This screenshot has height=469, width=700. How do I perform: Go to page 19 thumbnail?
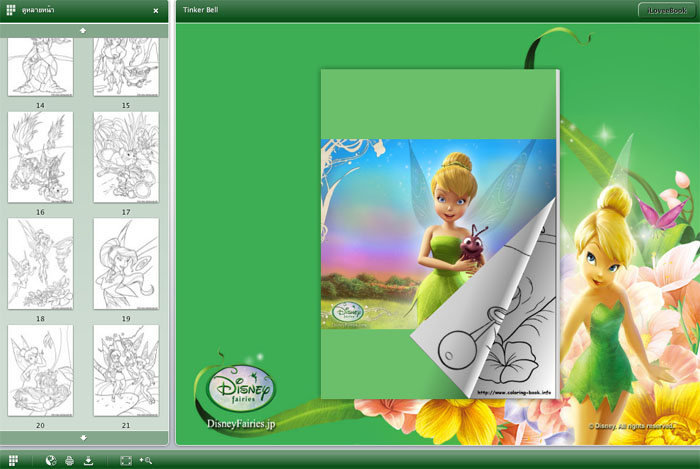click(x=126, y=264)
